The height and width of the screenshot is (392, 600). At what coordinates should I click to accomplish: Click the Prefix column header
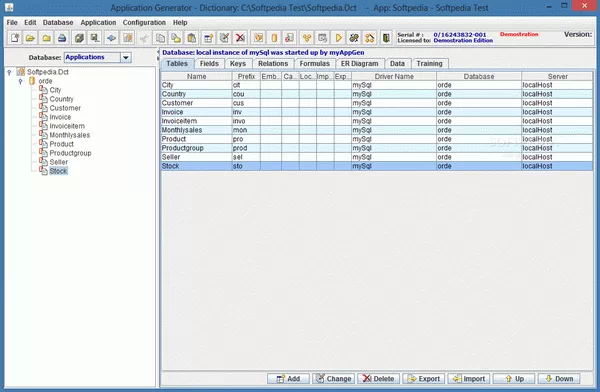(x=246, y=76)
